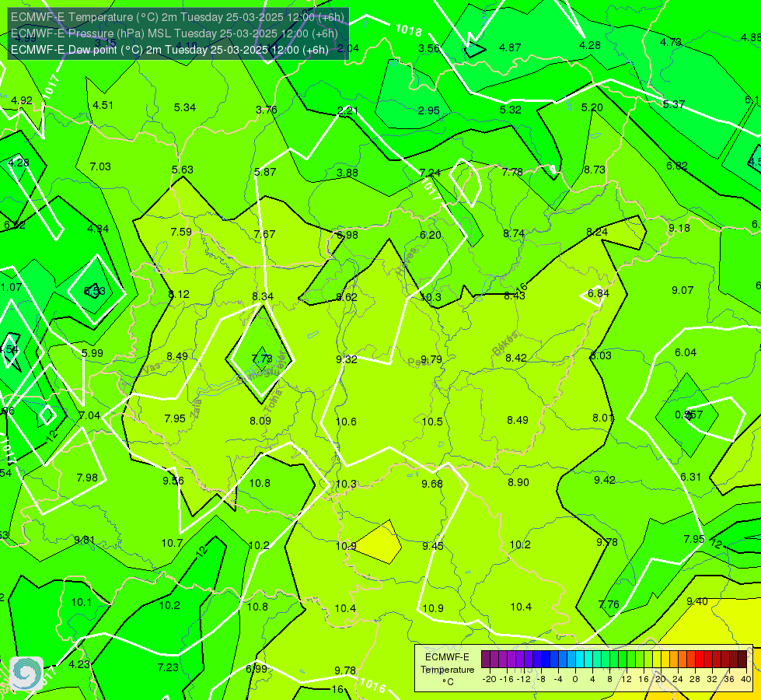Click the value 8.42 on the map
Screen dimensions: 761x700
[x=516, y=358]
